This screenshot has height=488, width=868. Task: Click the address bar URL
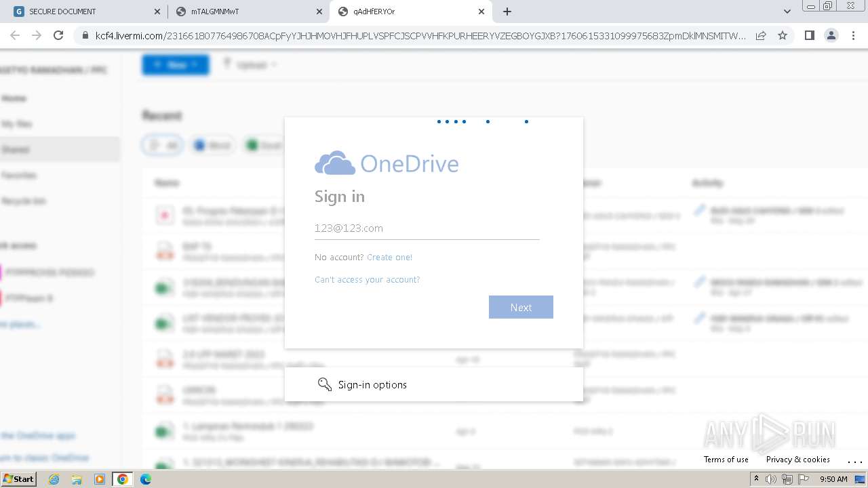point(420,35)
